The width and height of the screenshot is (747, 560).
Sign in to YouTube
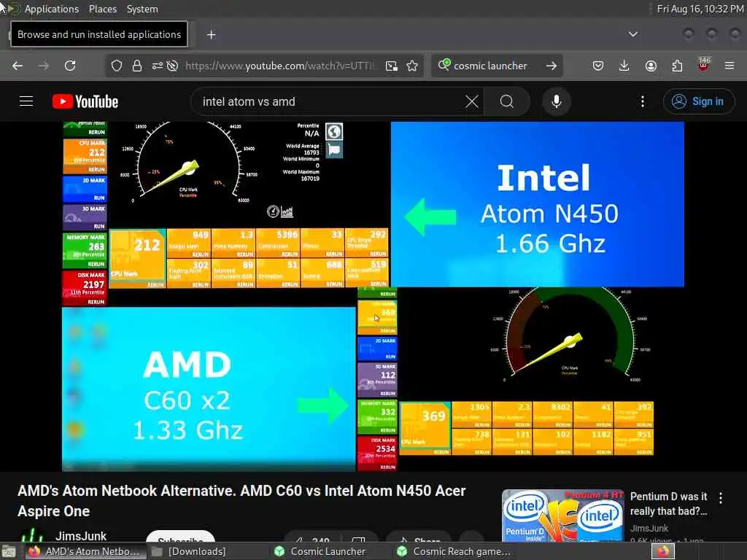pyautogui.click(x=699, y=101)
